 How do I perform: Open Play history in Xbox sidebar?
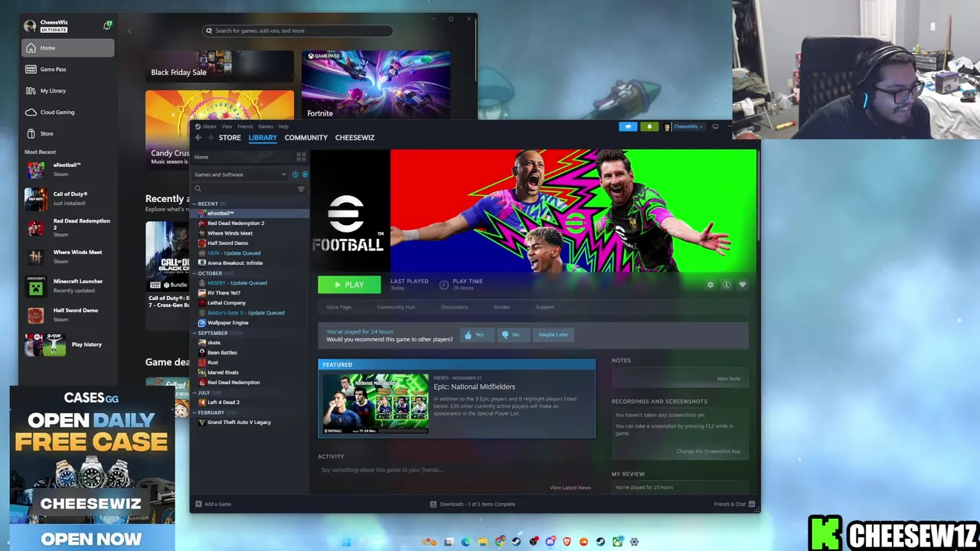[x=67, y=344]
